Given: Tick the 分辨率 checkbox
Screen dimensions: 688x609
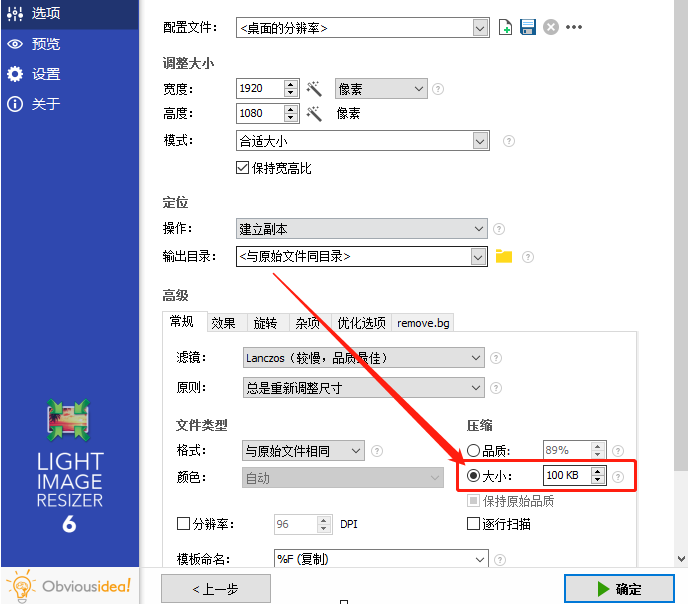Looking at the screenshot, I should [183, 523].
